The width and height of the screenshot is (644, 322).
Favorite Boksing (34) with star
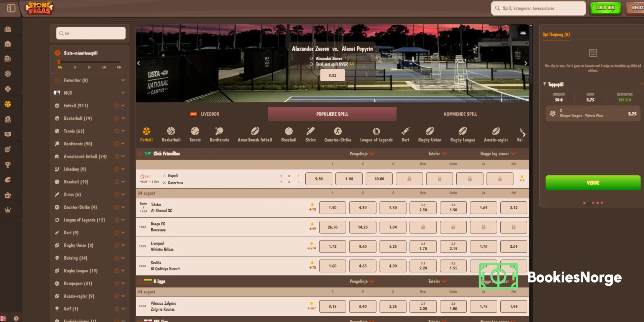(x=117, y=258)
